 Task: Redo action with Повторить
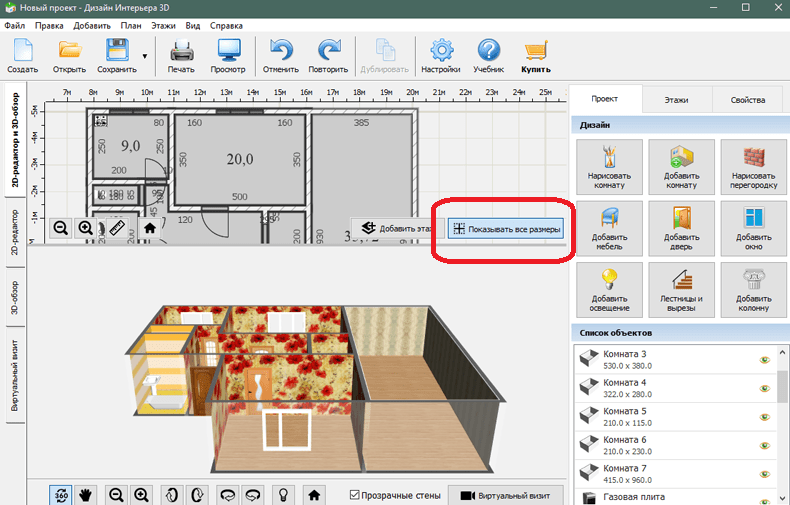328,55
